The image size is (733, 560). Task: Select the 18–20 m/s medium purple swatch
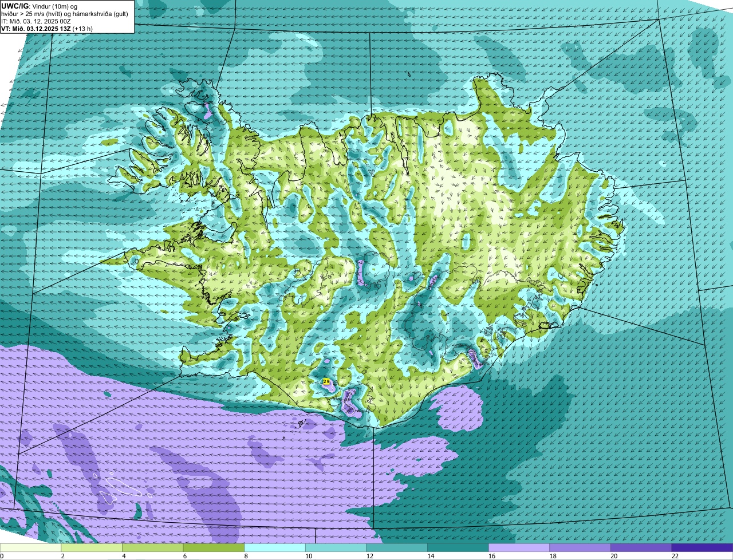(580, 547)
